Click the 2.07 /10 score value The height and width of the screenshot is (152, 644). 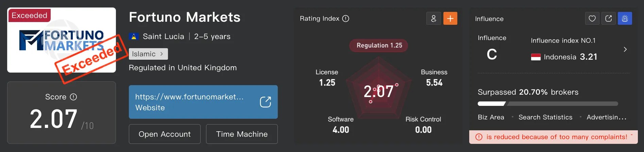tap(62, 119)
